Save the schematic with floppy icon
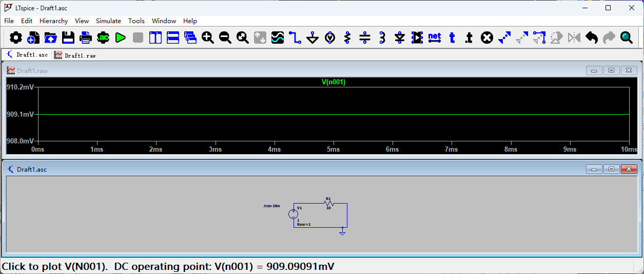Screen dimensions: 644x274 (x=68, y=38)
